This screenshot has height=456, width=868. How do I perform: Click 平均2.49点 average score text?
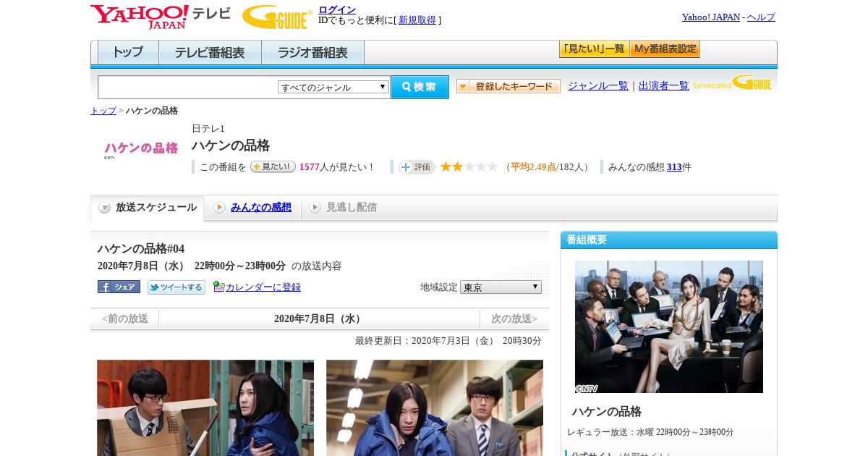(533, 167)
